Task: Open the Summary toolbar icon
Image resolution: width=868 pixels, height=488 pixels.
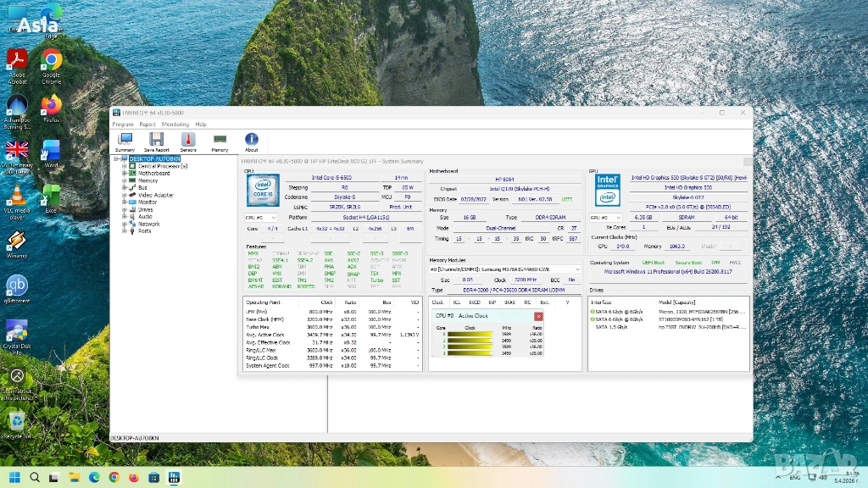Action: point(125,141)
